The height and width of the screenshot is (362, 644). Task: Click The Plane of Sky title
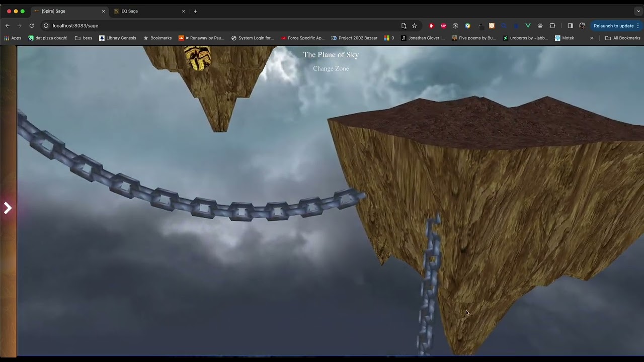coord(331,54)
